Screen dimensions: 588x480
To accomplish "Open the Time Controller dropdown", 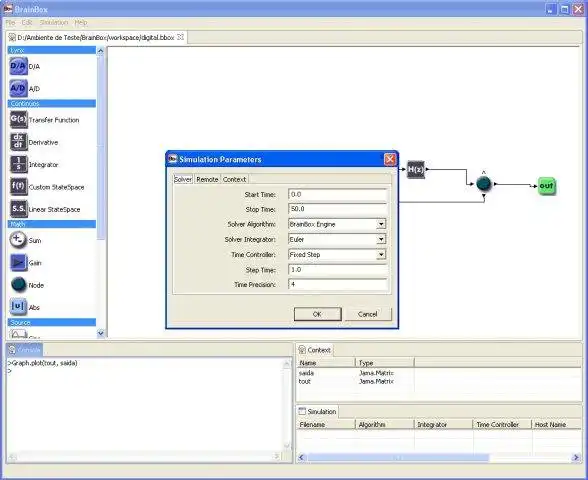I will (381, 255).
